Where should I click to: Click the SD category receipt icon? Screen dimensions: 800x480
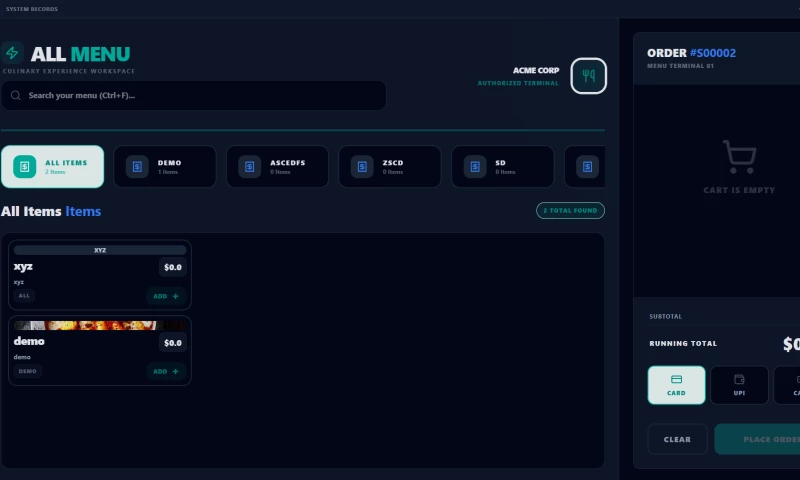coord(475,167)
